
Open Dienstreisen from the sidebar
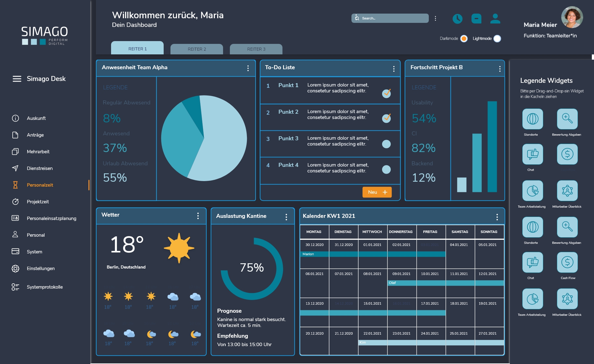40,168
